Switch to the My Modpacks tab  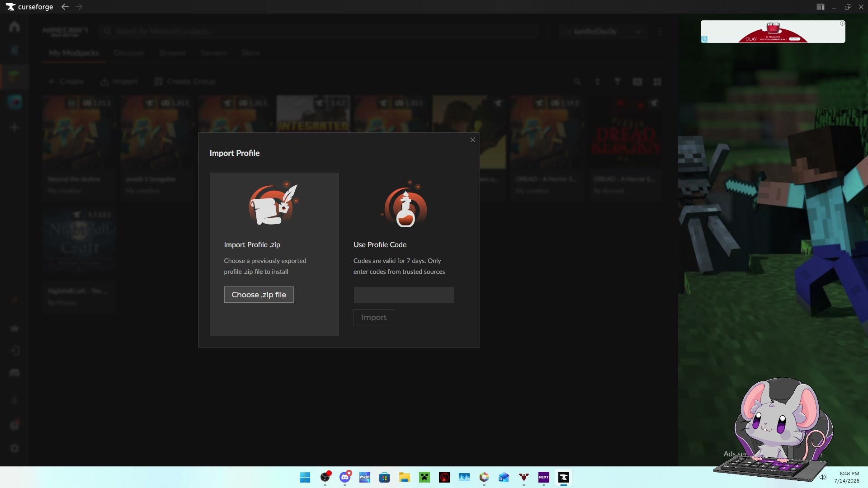[x=74, y=53]
